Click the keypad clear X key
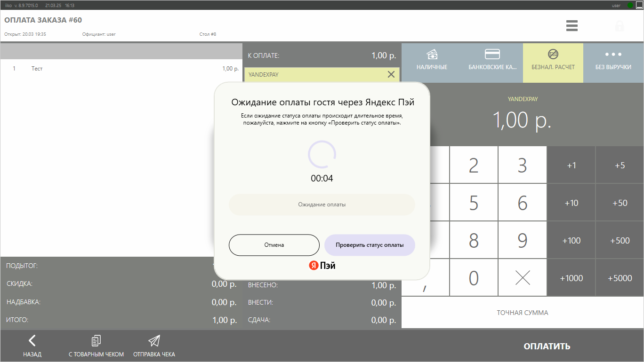This screenshot has width=644, height=362. point(522,278)
